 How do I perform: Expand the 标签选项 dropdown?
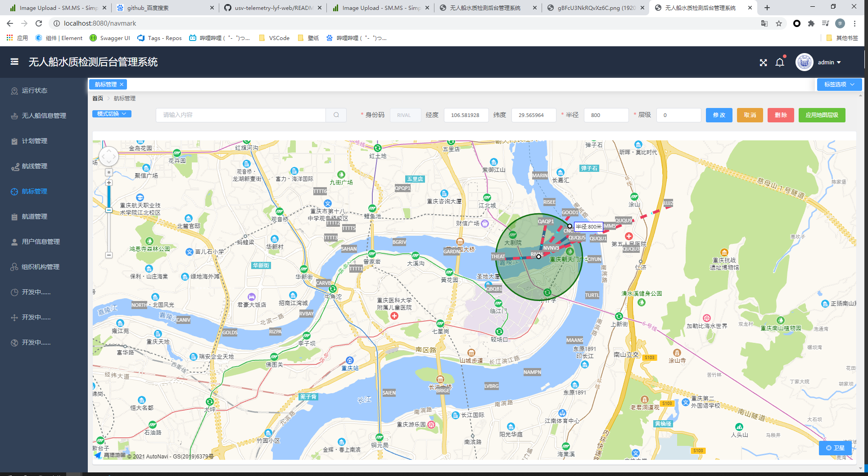(x=839, y=85)
